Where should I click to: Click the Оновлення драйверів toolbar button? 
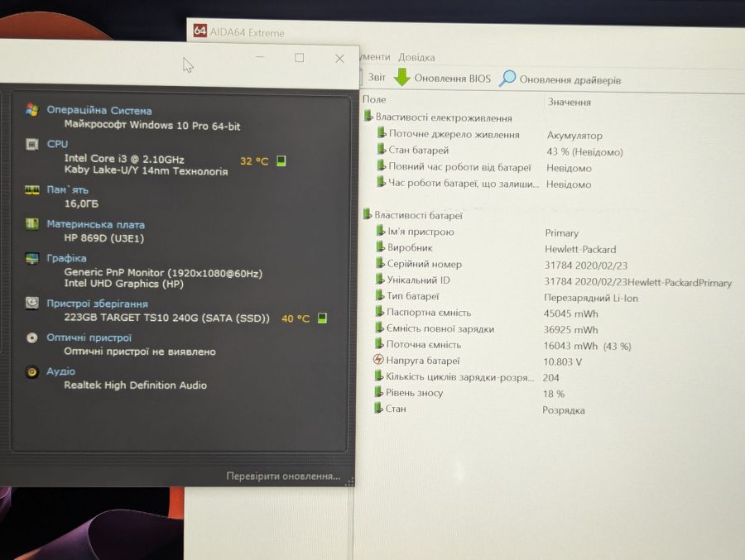click(560, 79)
